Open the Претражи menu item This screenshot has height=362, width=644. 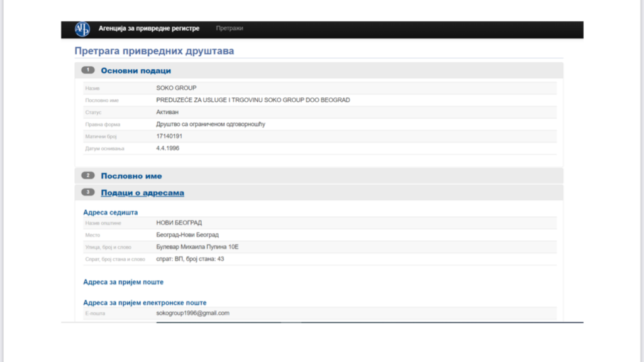[230, 29]
